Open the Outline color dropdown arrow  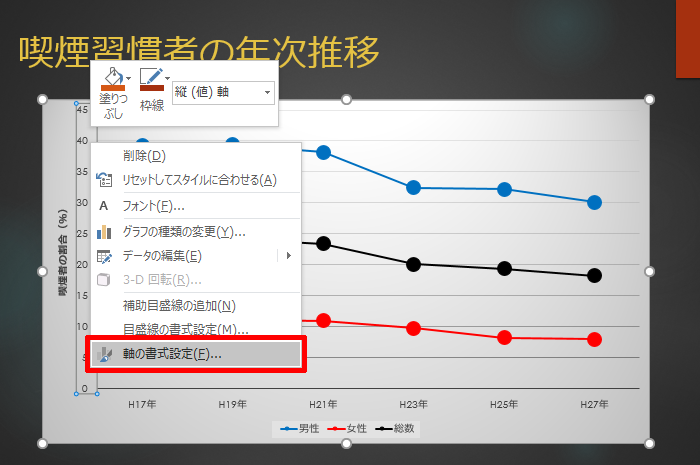[x=167, y=79]
